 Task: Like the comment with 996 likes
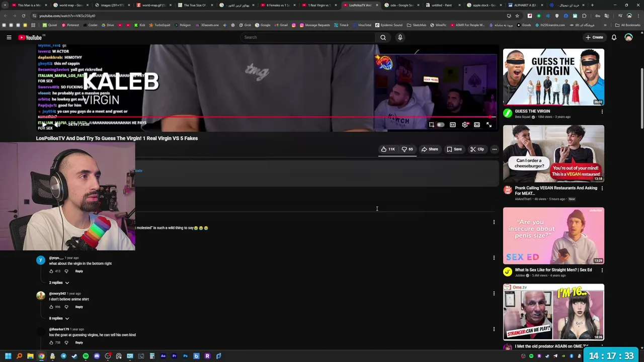tap(51, 307)
